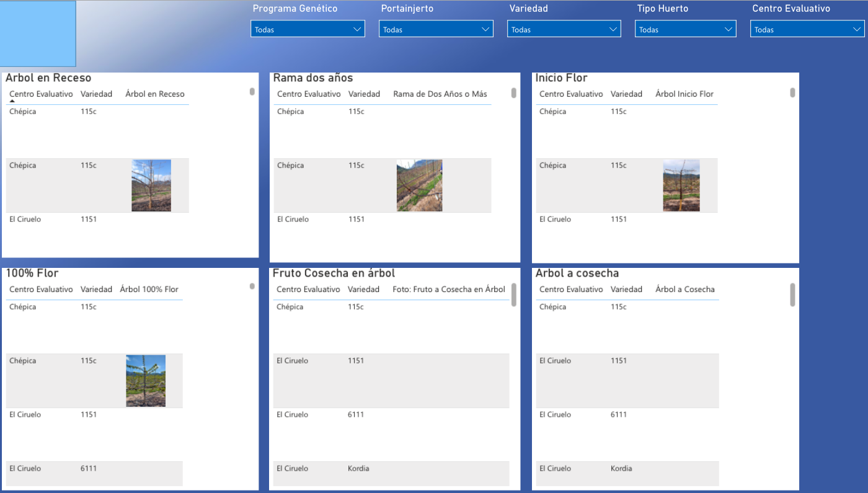Click the scrollbar handle of 100% Flor table
868x493 pixels.
252,286
